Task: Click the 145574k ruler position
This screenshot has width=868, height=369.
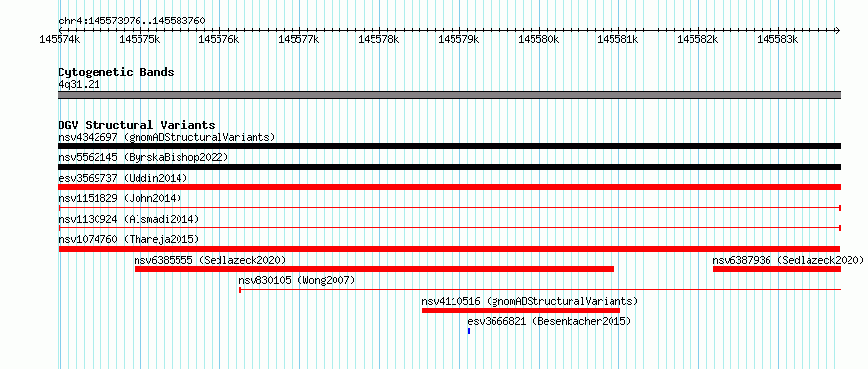Action: tap(59, 39)
